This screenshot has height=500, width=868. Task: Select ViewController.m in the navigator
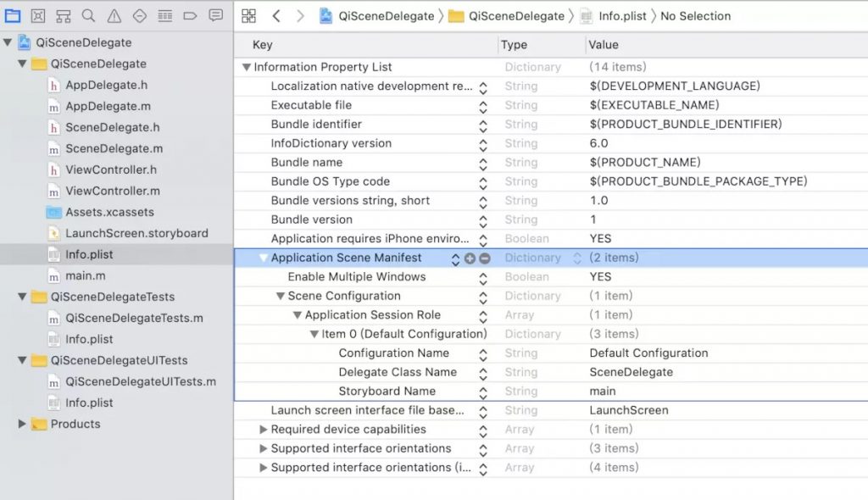(113, 191)
